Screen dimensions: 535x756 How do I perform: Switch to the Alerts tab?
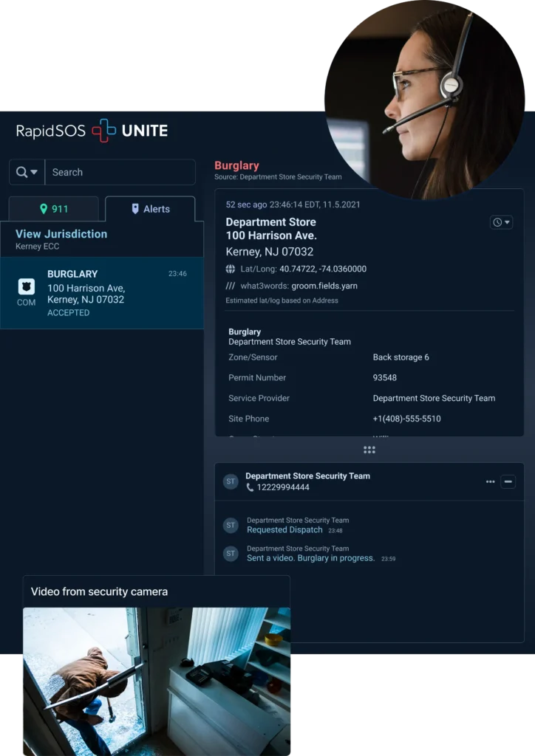point(150,209)
